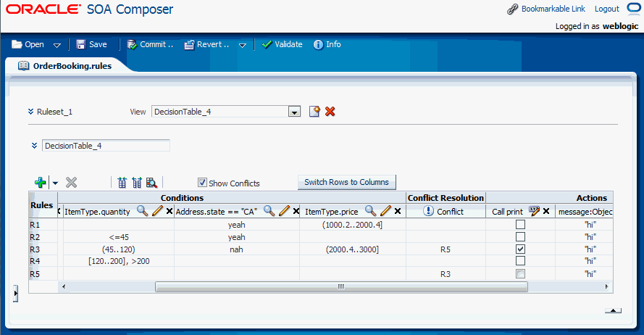The width and height of the screenshot is (644, 335).
Task: Click the green plus Add icon
Action: 41,183
